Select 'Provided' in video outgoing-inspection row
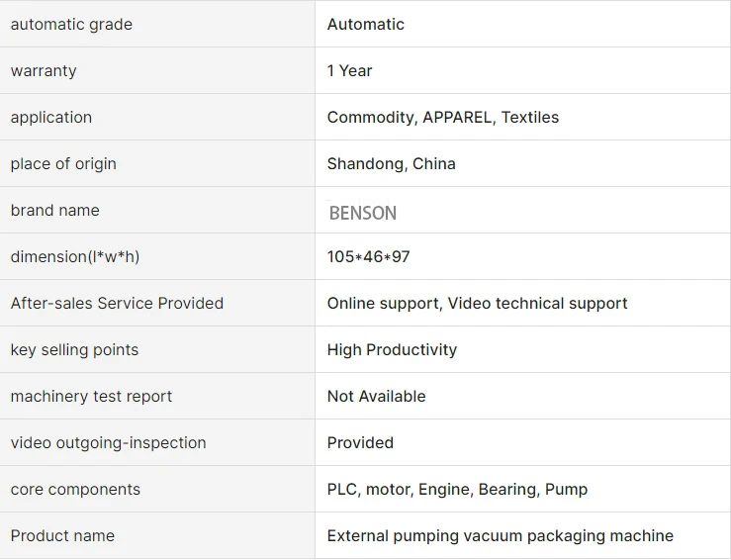Viewport: 731px width, 560px height. [361, 443]
